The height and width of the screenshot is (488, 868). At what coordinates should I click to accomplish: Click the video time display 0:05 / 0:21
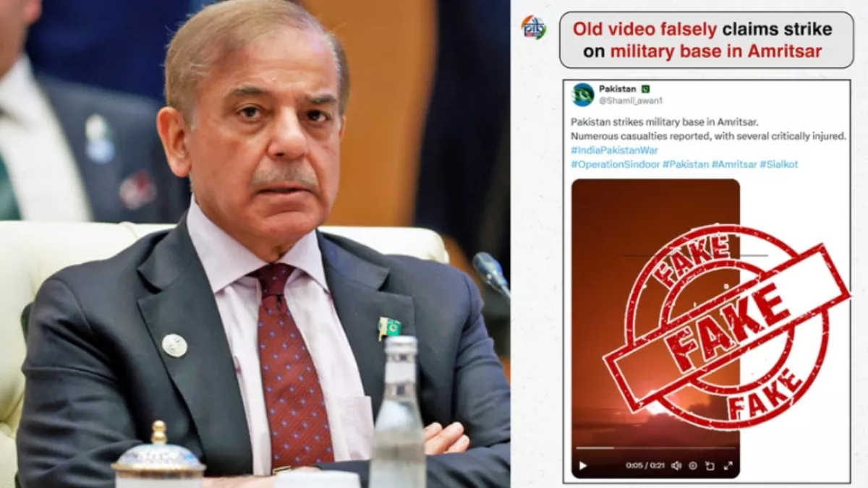pyautogui.click(x=645, y=466)
